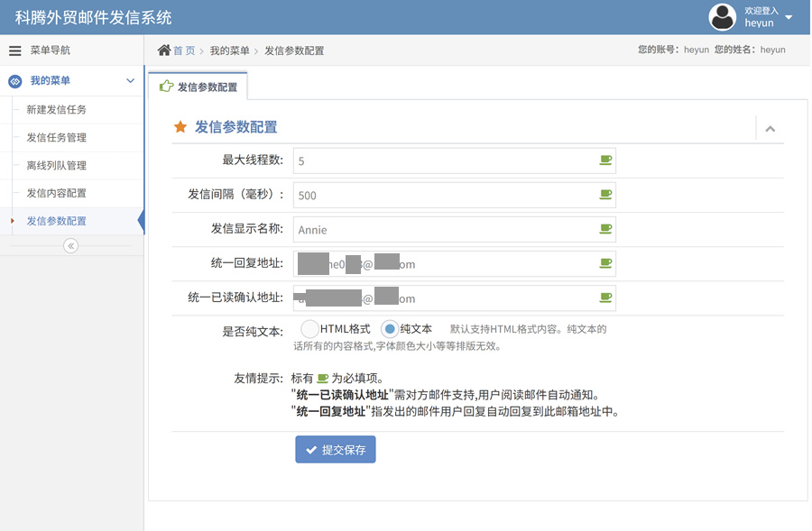Click the cup icon in 发信间隔 field

tap(605, 195)
